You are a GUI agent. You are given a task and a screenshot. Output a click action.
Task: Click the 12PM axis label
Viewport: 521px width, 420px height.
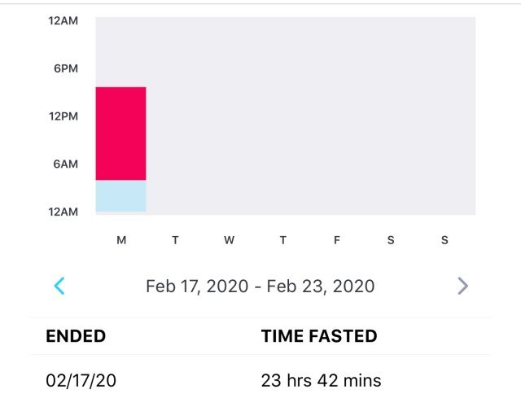63,116
